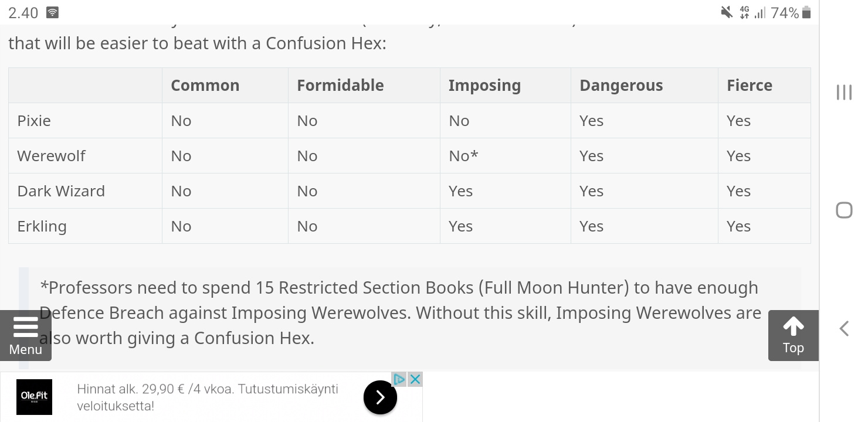Viewport: 868px width, 422px height.
Task: Tap the muted sound status icon
Action: point(727,12)
